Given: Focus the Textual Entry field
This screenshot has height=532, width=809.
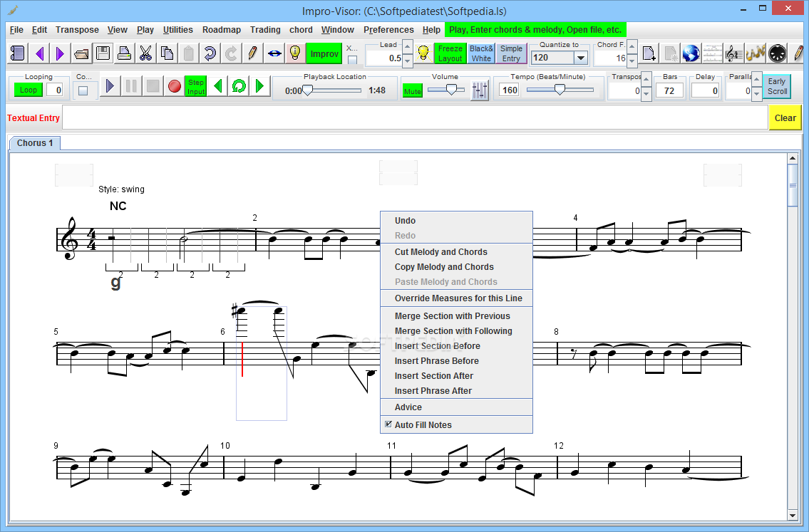Looking at the screenshot, I should click(415, 118).
